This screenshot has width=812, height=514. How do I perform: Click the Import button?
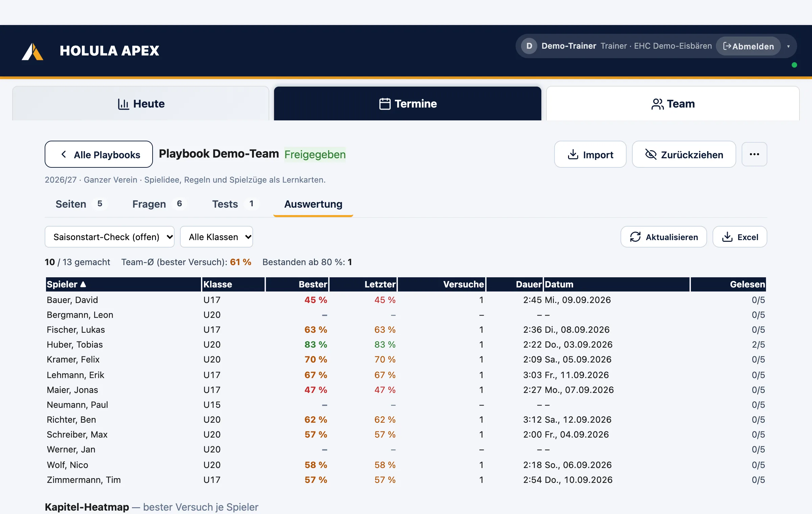(590, 154)
